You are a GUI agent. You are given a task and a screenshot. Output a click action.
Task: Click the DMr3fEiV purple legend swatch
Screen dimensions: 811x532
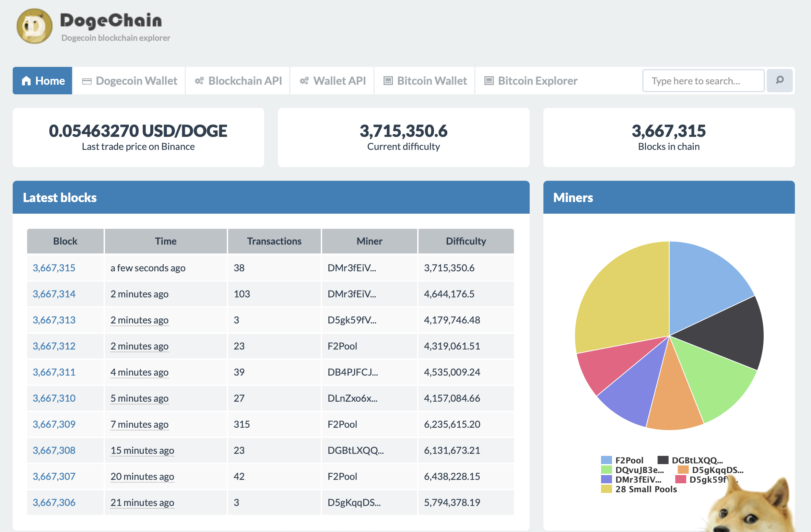[607, 479]
